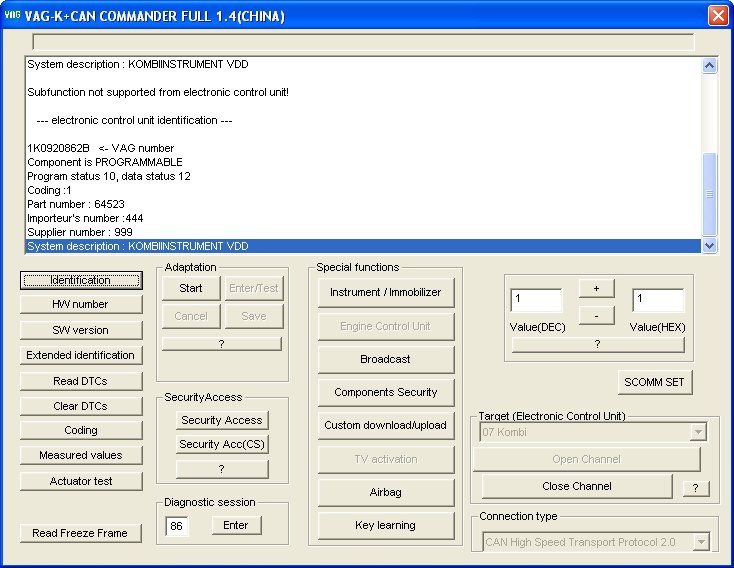Viewport: 734px width, 568px height.
Task: Click the Diagnostic session number field
Action: pyautogui.click(x=176, y=526)
